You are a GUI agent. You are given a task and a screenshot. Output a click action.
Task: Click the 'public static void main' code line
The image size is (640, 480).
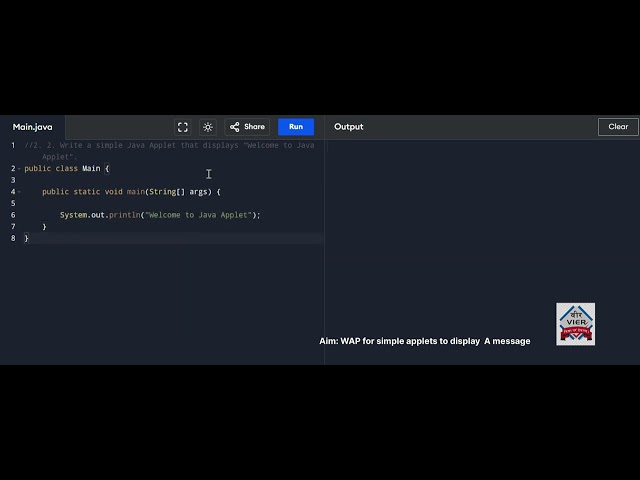[x=131, y=192]
